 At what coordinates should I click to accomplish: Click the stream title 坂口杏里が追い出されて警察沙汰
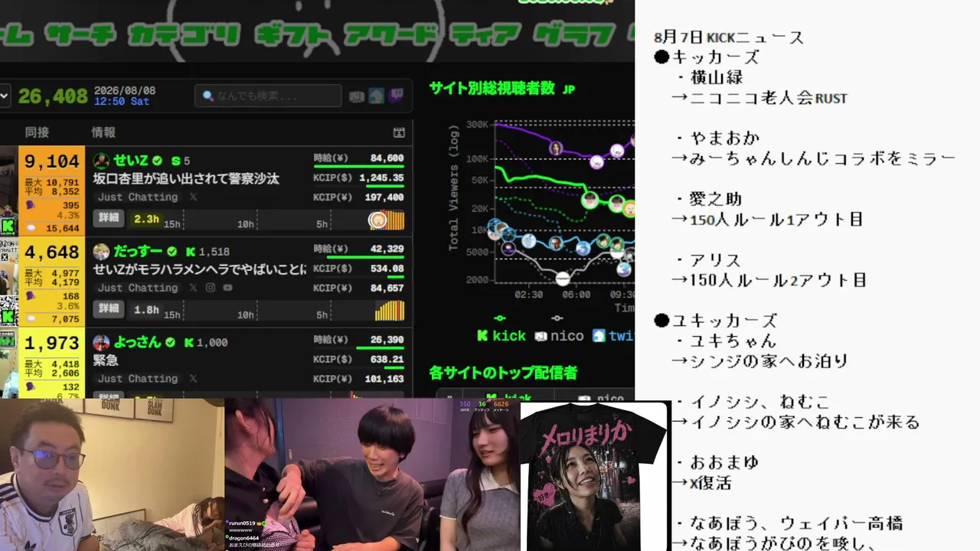(x=186, y=179)
